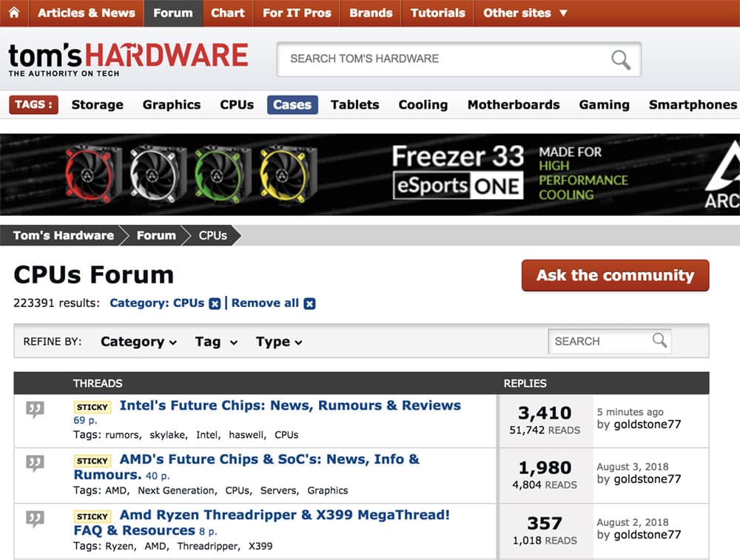Click the Servers tag on the AMD thread
Image resolution: width=740 pixels, height=560 pixels.
click(x=278, y=490)
